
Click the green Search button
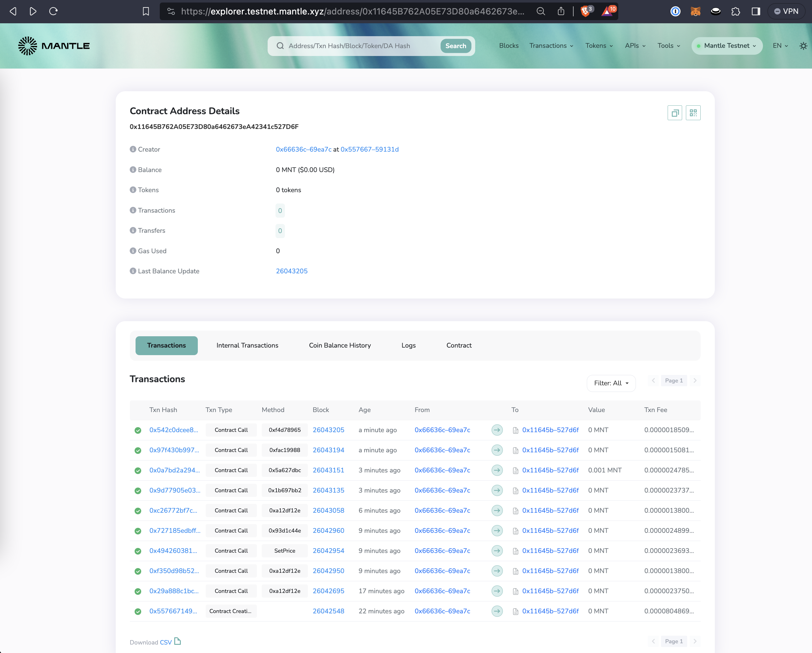click(456, 46)
